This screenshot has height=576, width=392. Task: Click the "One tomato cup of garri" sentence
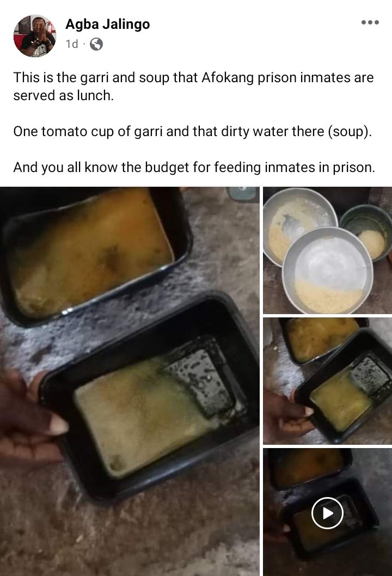pos(193,132)
